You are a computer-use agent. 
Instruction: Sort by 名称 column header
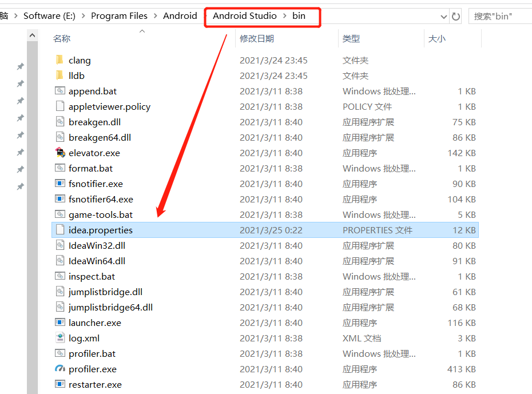point(62,39)
